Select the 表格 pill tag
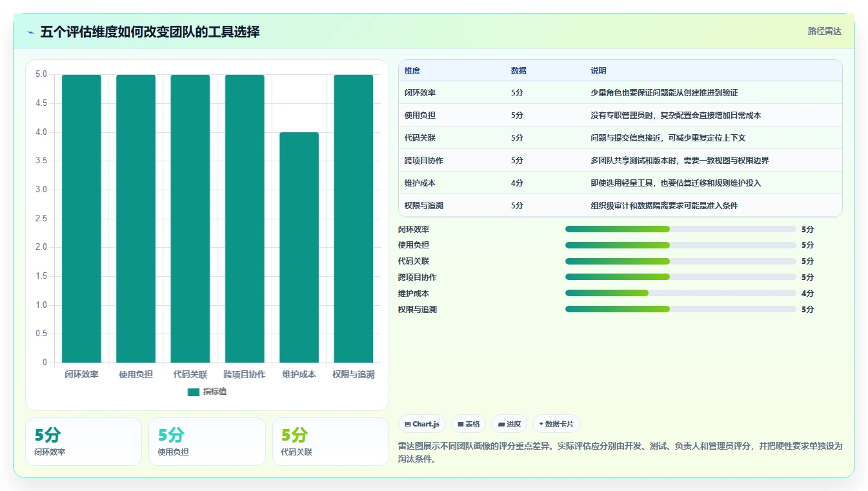Screen dimensions: 868x491 point(469,424)
